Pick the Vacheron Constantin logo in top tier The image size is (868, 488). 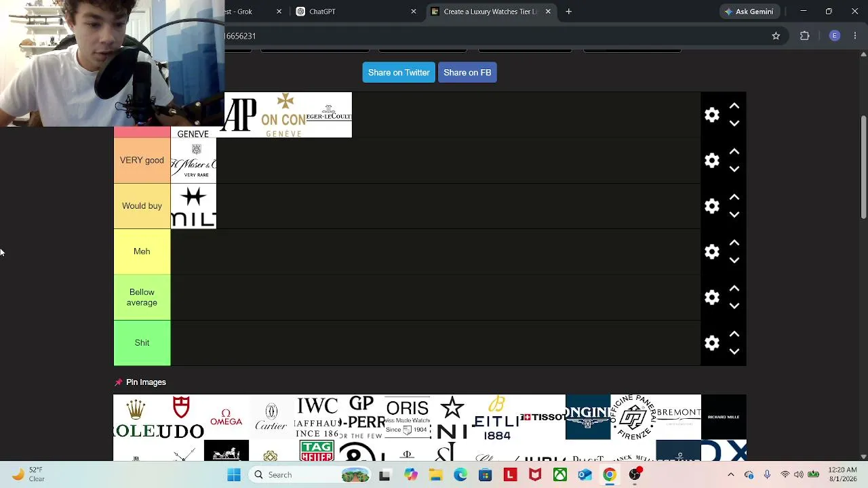click(x=283, y=115)
